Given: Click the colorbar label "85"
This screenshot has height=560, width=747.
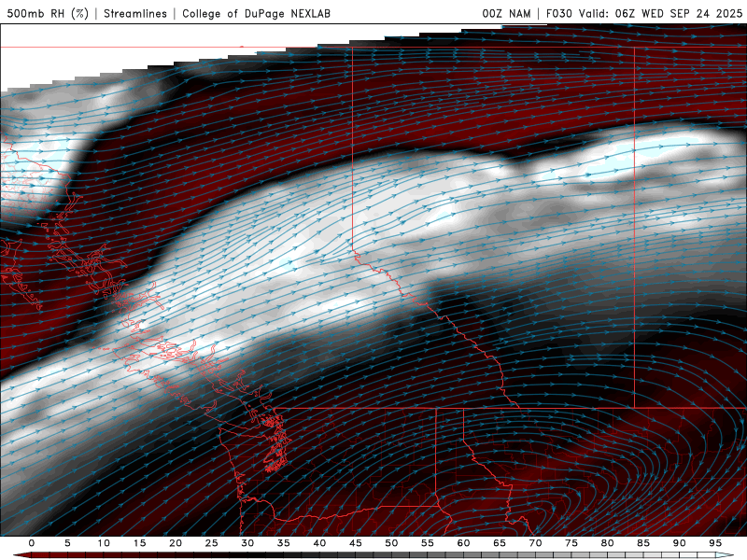Looking at the screenshot, I should point(643,543).
